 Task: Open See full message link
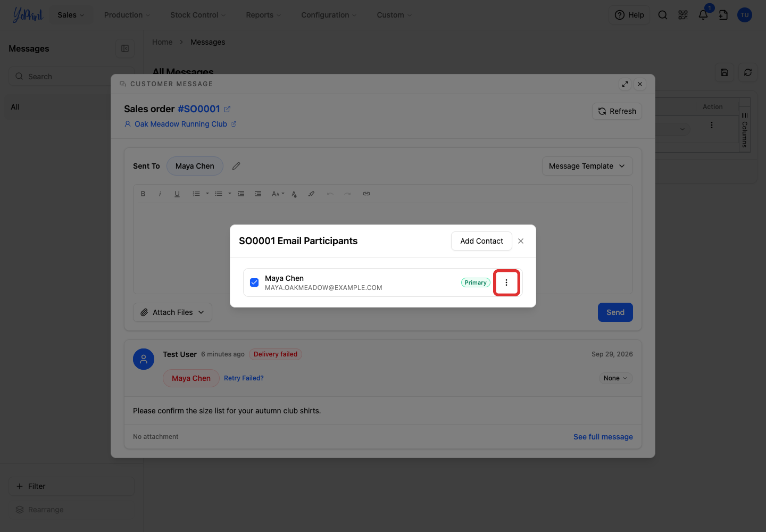click(603, 437)
